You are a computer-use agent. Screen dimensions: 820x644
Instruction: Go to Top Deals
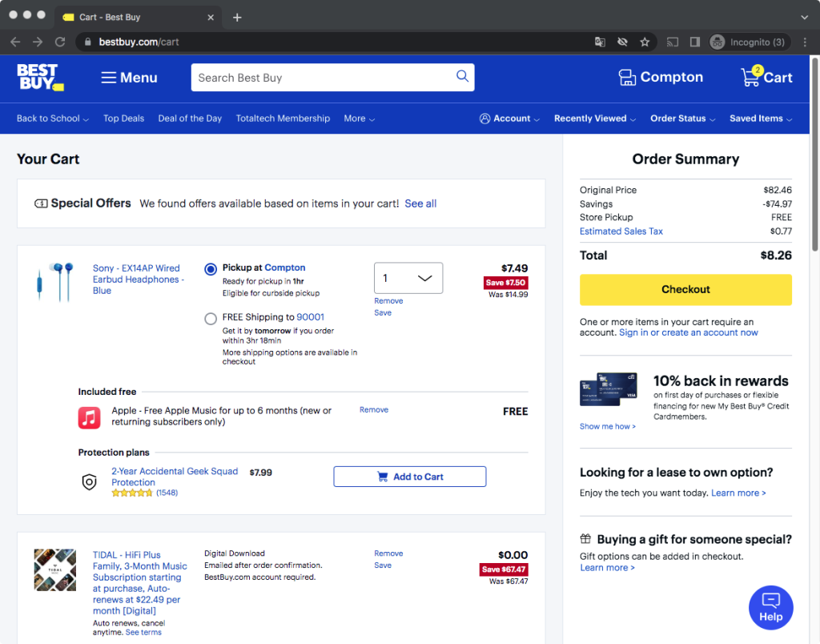click(123, 119)
